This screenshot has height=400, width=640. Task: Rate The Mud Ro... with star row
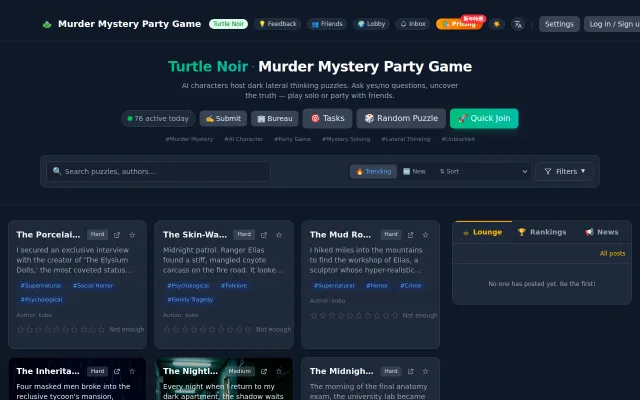(x=354, y=316)
